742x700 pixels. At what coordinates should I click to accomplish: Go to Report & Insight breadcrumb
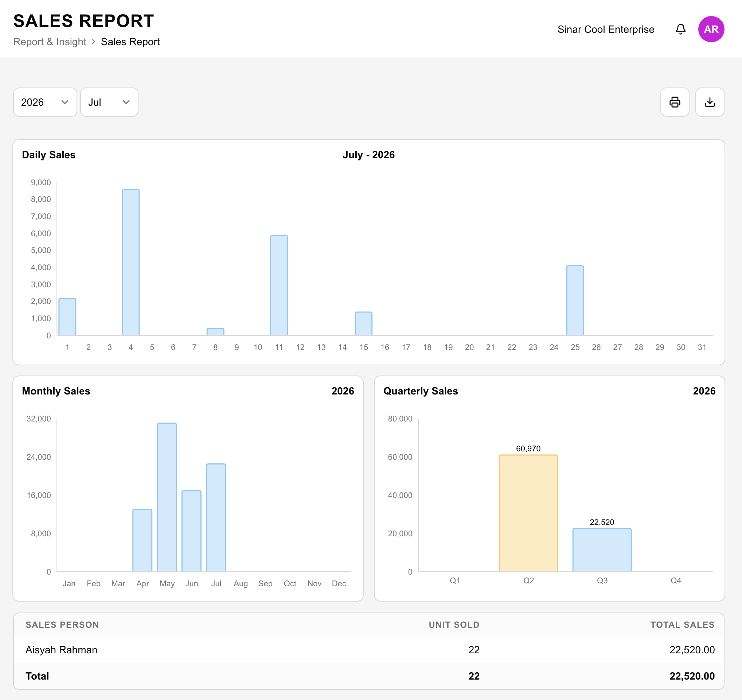[x=50, y=42]
